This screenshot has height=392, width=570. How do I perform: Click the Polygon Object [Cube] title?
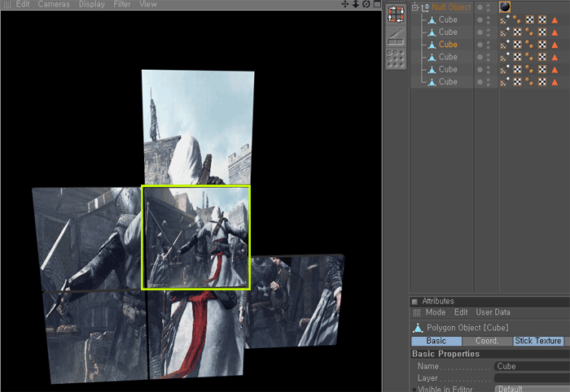click(x=467, y=328)
